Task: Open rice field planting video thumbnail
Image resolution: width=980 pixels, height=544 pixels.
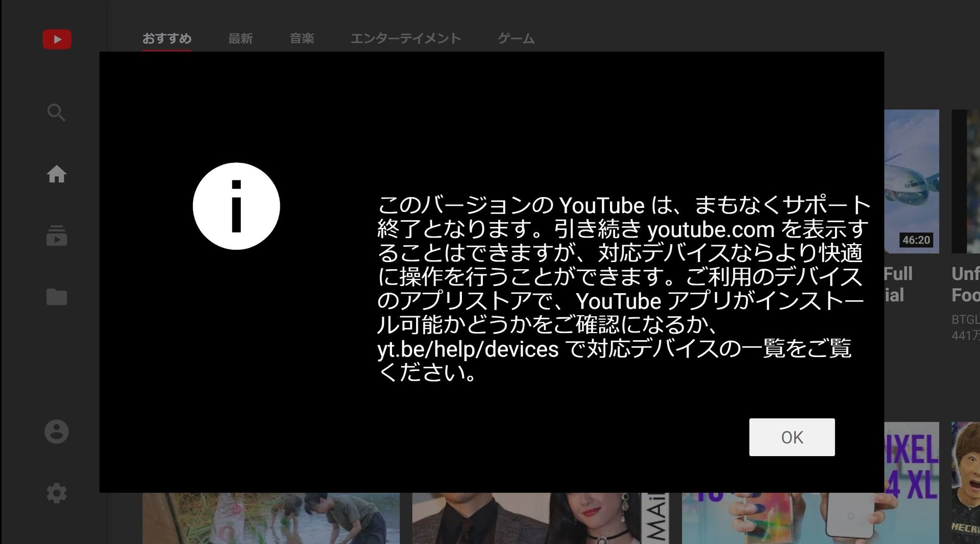Action: point(271,518)
